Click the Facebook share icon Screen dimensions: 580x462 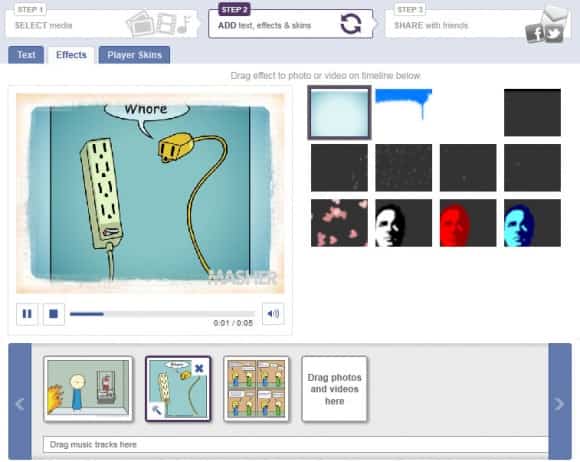point(534,34)
